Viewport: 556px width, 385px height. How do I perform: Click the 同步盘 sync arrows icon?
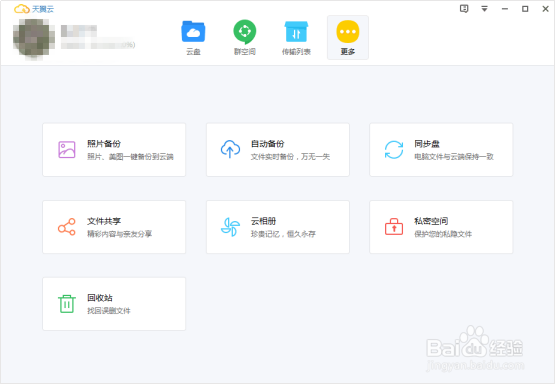(394, 150)
